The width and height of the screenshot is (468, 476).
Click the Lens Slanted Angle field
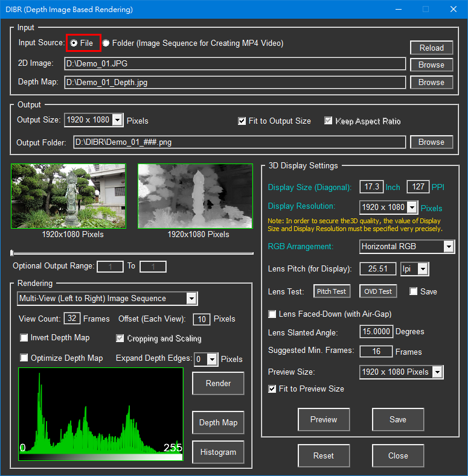click(376, 331)
